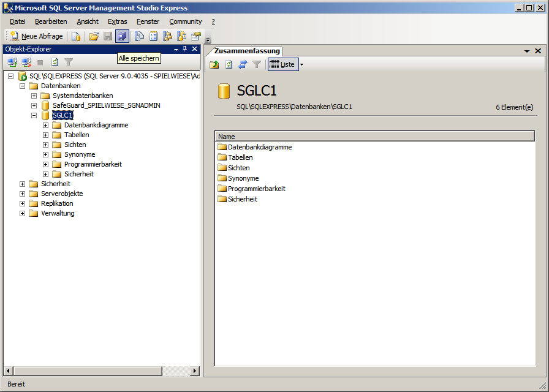Connect Object Explorer to a server
Screen dimensions: 549x392
(12, 62)
